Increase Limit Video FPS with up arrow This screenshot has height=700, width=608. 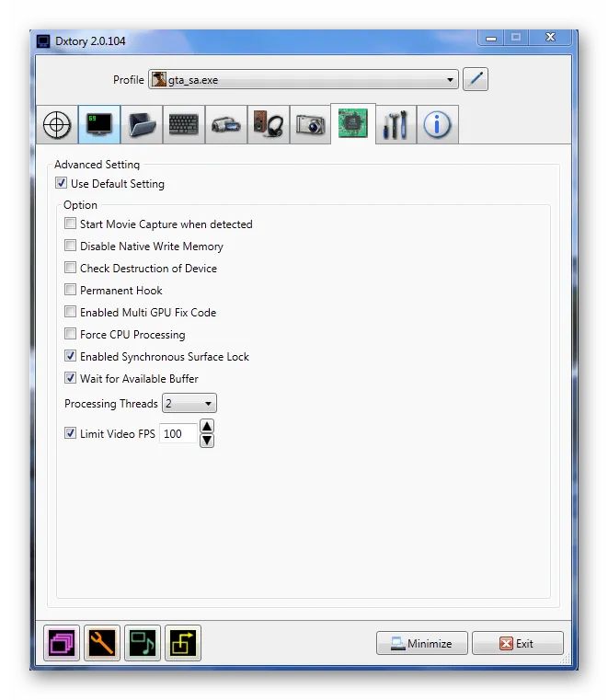207,426
